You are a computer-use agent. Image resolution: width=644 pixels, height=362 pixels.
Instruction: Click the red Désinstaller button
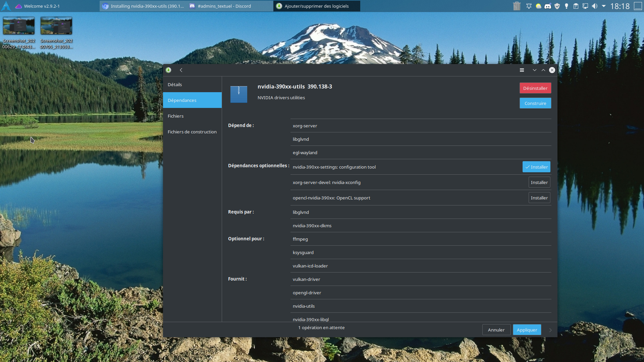[535, 88]
